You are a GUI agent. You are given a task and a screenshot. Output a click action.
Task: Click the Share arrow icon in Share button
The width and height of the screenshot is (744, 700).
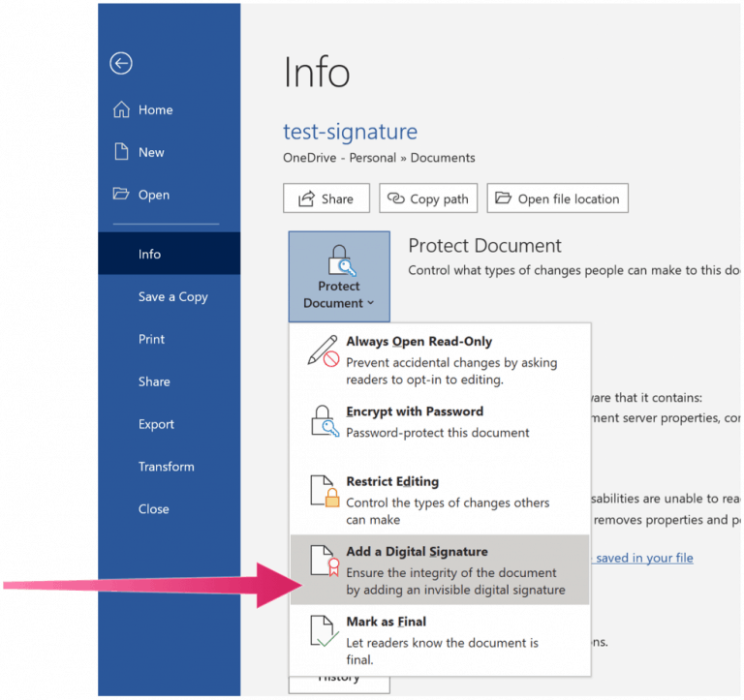pyautogui.click(x=306, y=198)
